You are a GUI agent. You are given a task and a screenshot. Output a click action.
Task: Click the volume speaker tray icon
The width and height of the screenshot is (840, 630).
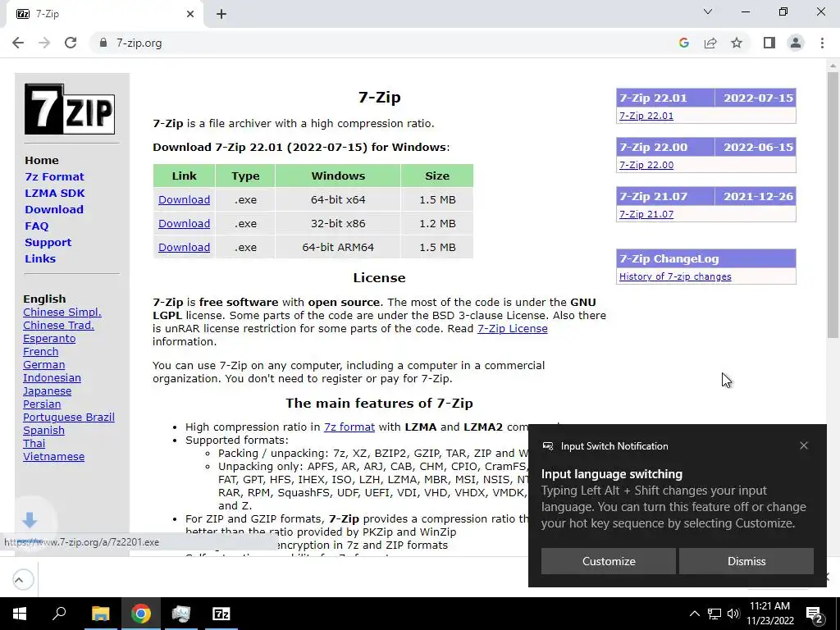pos(733,614)
